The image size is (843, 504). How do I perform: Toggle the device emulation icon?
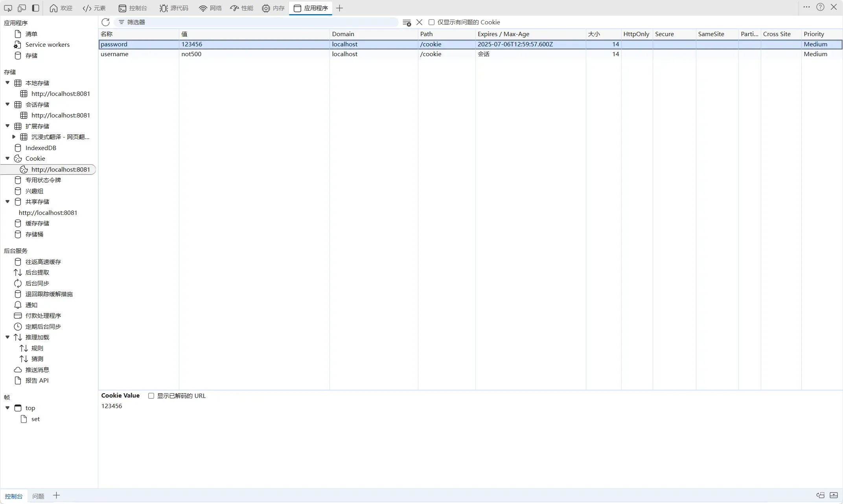click(x=22, y=8)
